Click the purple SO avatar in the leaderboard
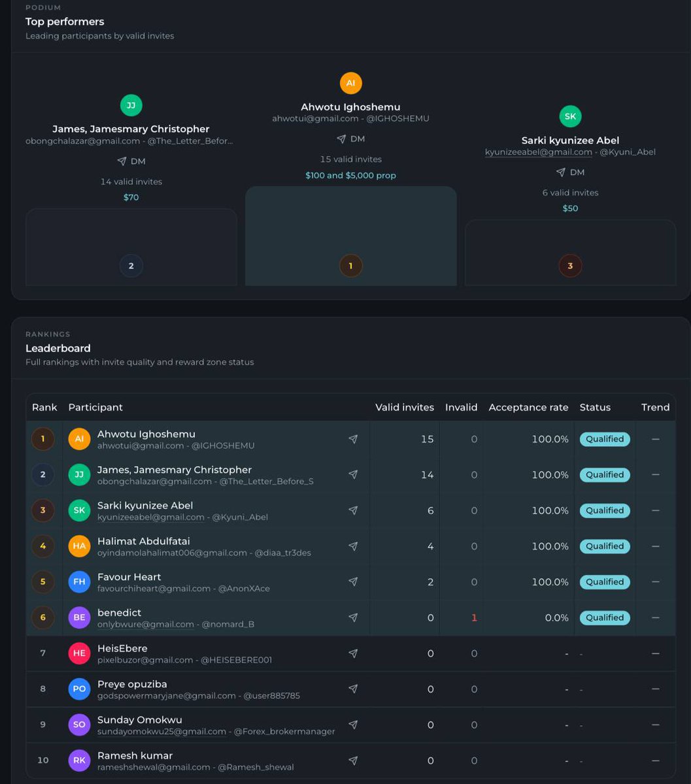Screen dimensions: 691x784 [79, 725]
